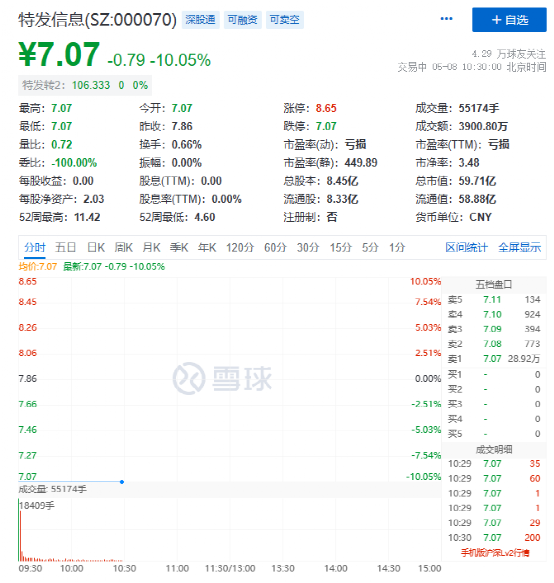The height and width of the screenshot is (583, 554).
Task: Switch to the 分时 chart tab
Action: point(35,247)
